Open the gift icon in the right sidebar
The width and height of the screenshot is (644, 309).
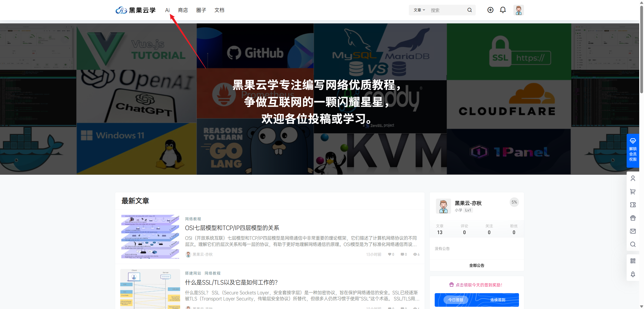point(633,218)
